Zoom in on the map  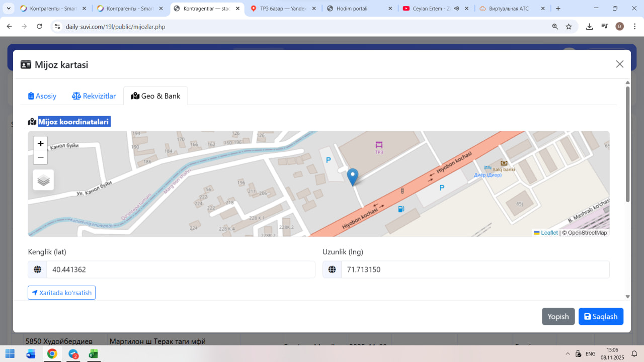41,143
